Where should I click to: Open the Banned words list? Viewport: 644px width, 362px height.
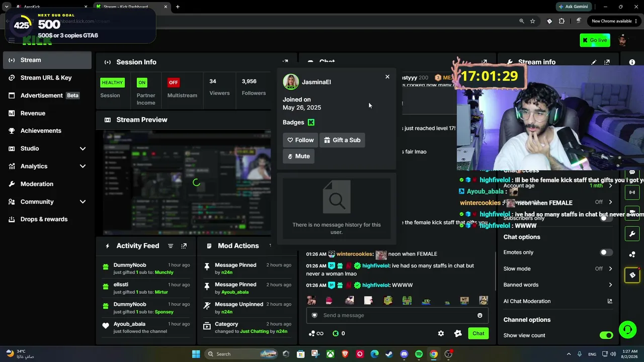(557, 285)
